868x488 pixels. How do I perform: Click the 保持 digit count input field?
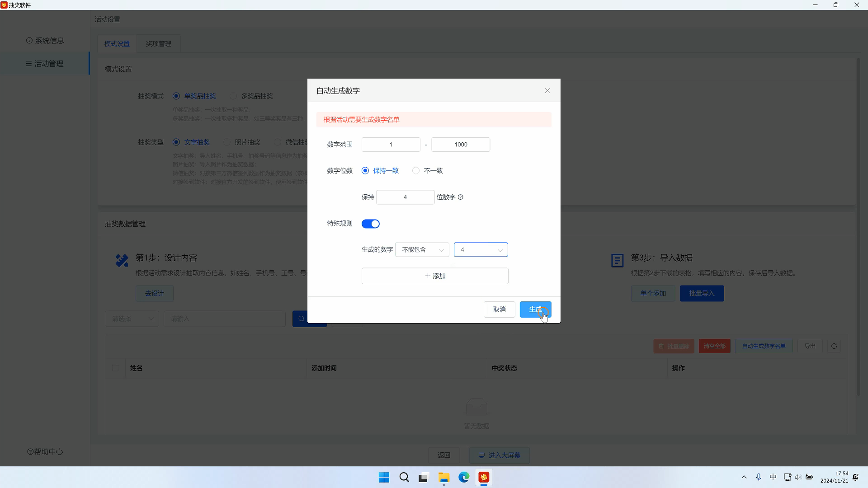pos(405,197)
